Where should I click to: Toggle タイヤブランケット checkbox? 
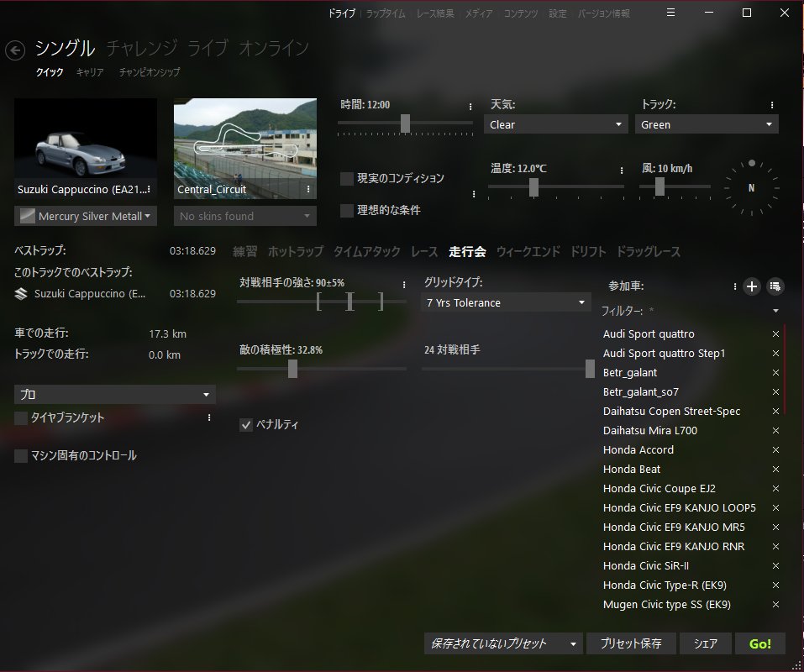(x=21, y=418)
